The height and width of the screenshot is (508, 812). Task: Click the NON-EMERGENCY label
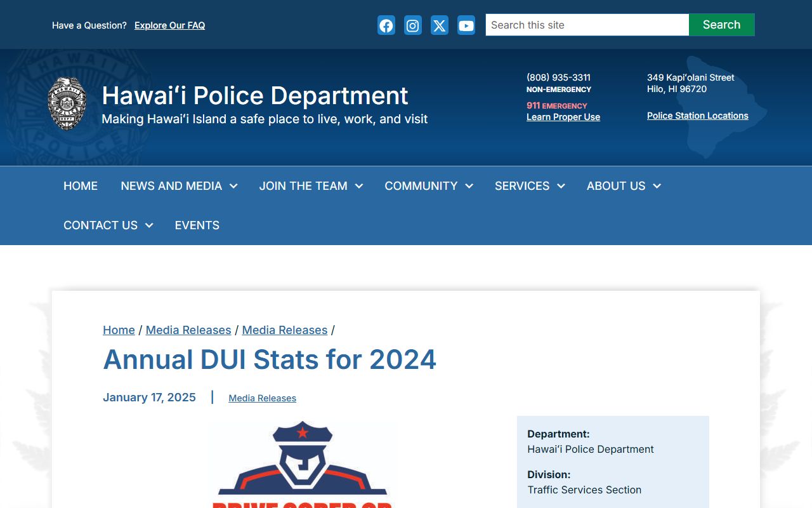(559, 90)
